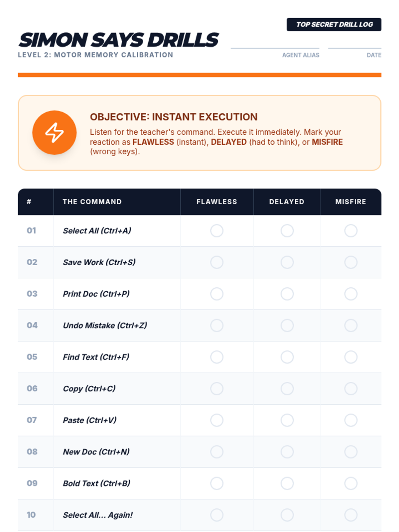The width and height of the screenshot is (399, 532).
Task: Choose Misfire for Copy (Ctrl+C)
Action: click(351, 388)
